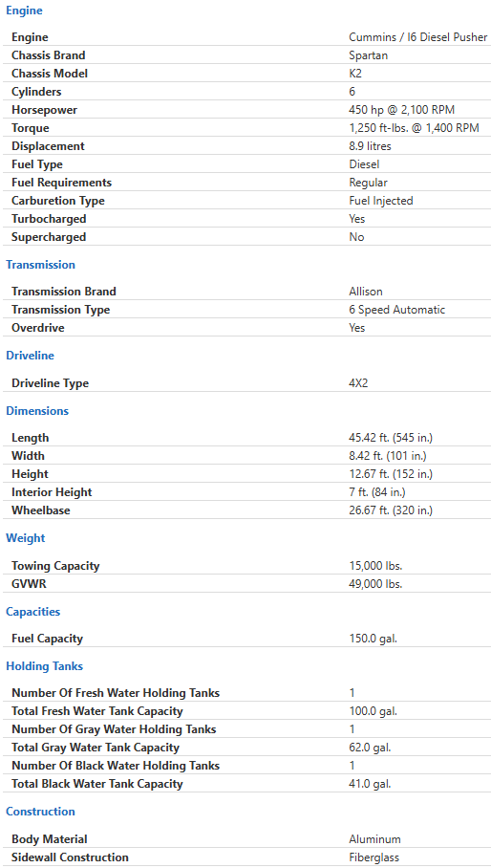Viewport: 491px width, 868px height.
Task: Click the Sidewall Construction Fiberglass value
Action: (374, 857)
